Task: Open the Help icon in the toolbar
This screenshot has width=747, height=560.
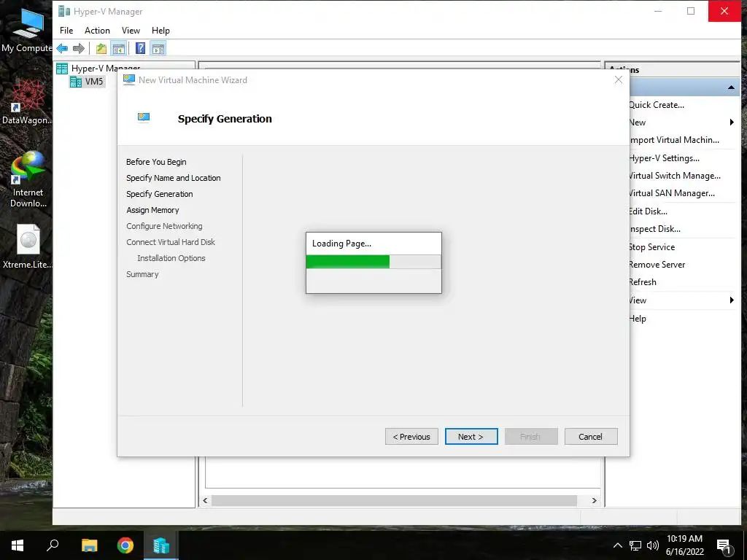Action: pos(141,48)
